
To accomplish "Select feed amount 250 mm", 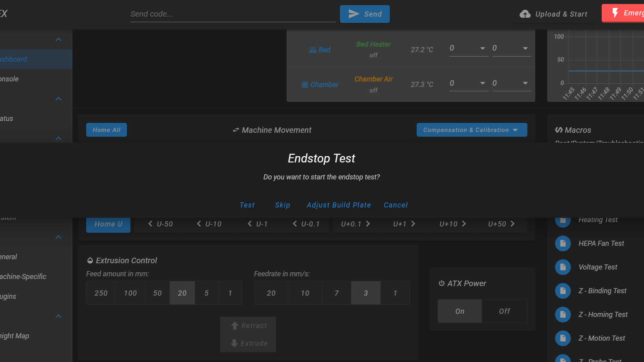I will click(101, 293).
